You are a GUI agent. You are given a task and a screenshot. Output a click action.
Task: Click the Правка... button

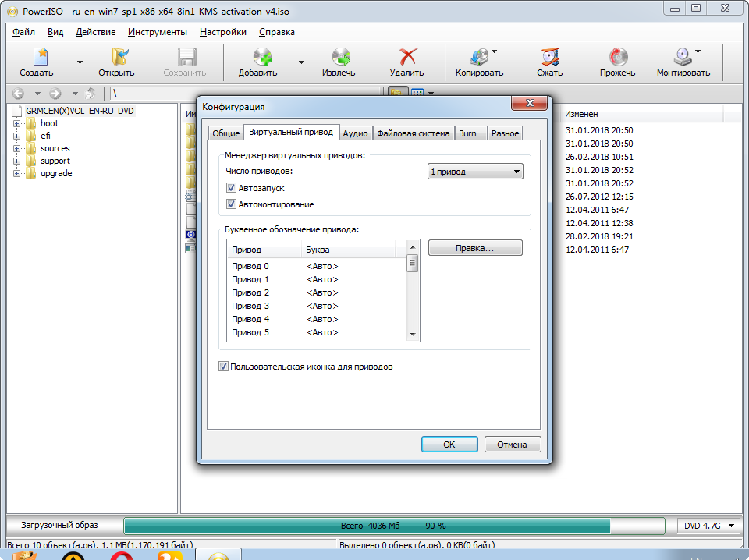(475, 248)
